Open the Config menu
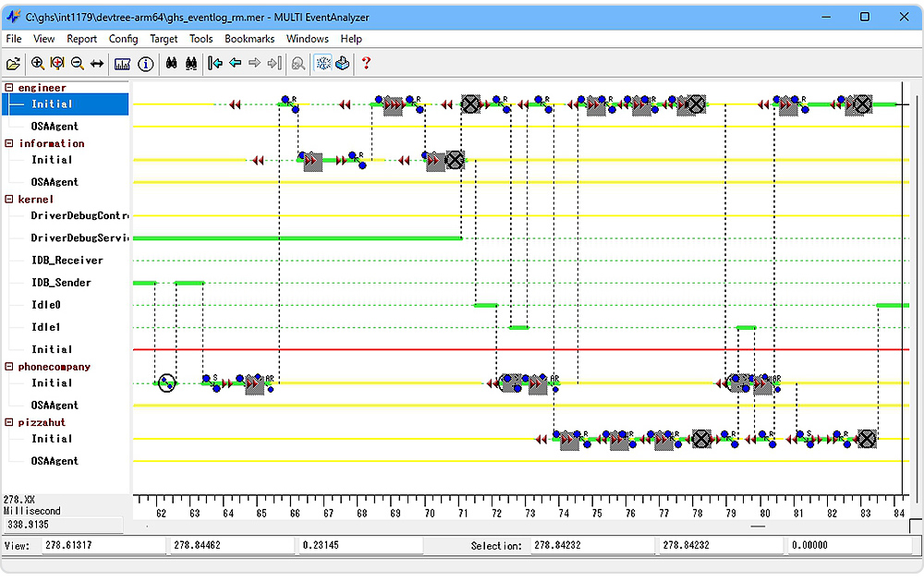The width and height of the screenshot is (924, 581). point(123,39)
